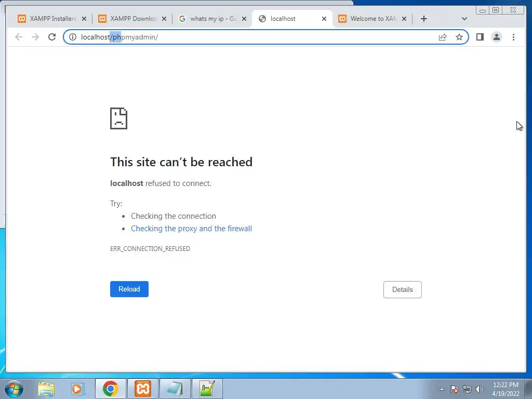
Task: Open Windows Explorer from taskbar
Action: click(46, 389)
